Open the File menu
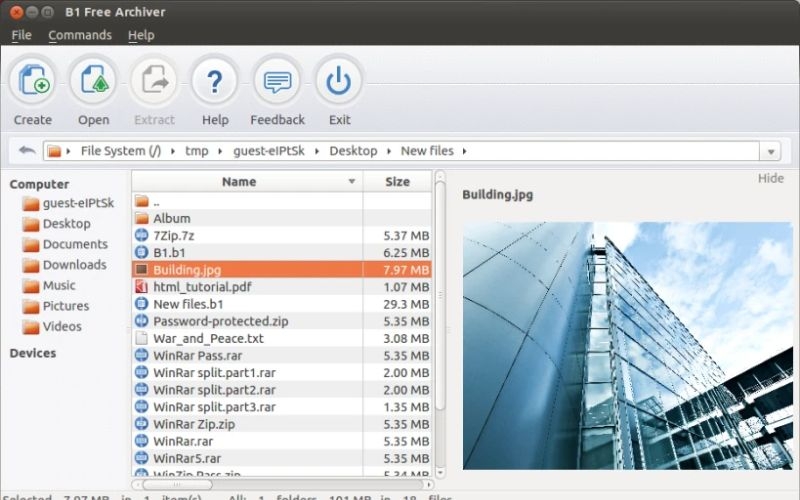Image resolution: width=800 pixels, height=500 pixels. [x=21, y=35]
